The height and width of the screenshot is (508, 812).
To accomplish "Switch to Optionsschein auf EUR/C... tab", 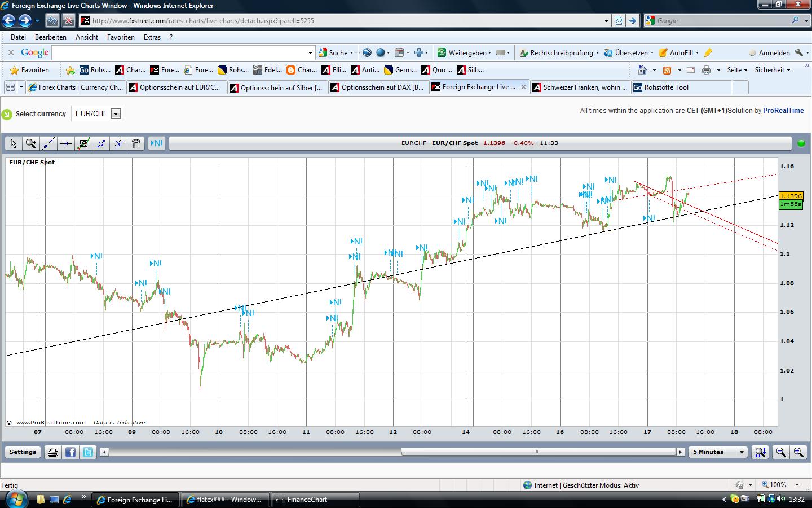I will coord(175,87).
